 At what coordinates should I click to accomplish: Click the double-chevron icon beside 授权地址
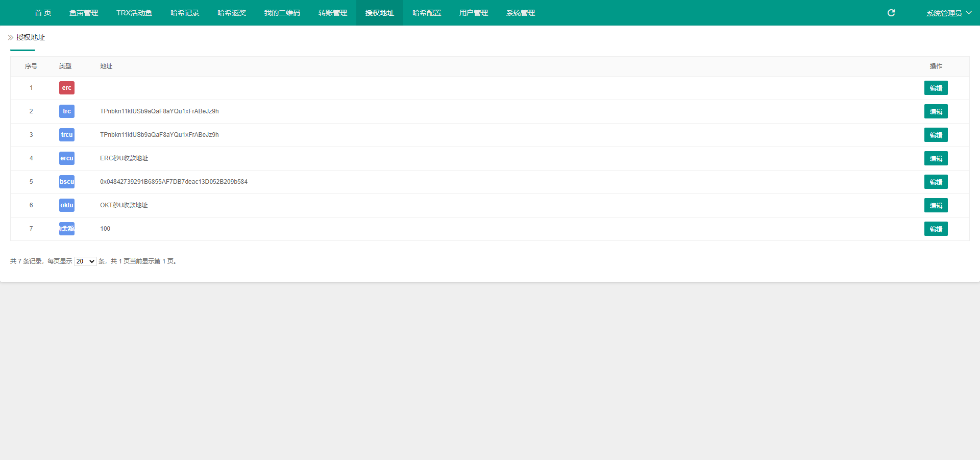coord(11,37)
